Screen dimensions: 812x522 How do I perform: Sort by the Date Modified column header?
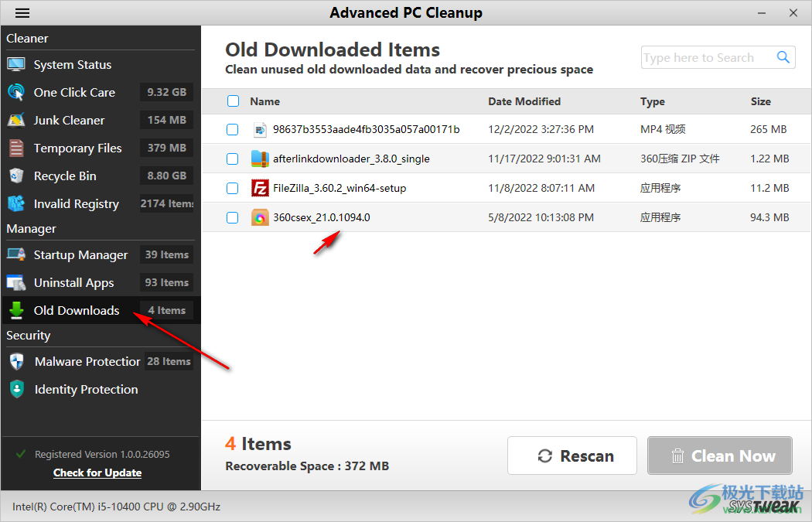524,101
